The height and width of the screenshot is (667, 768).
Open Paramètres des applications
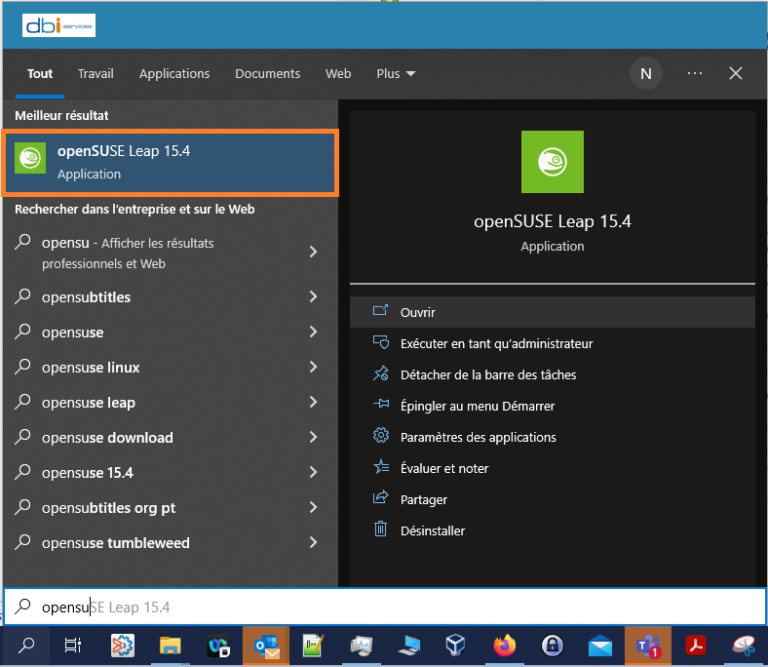tap(552, 437)
